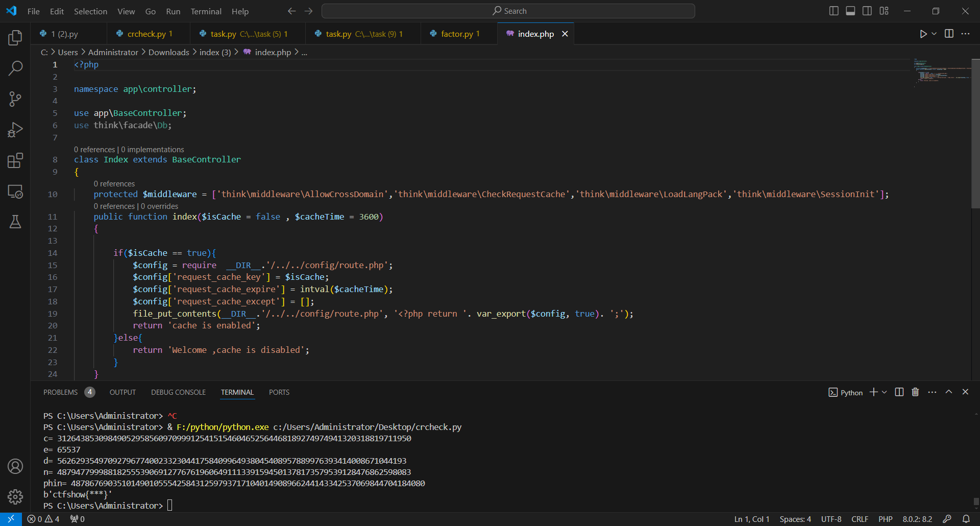The image size is (980, 526).
Task: Open the Help menu
Action: pos(240,11)
